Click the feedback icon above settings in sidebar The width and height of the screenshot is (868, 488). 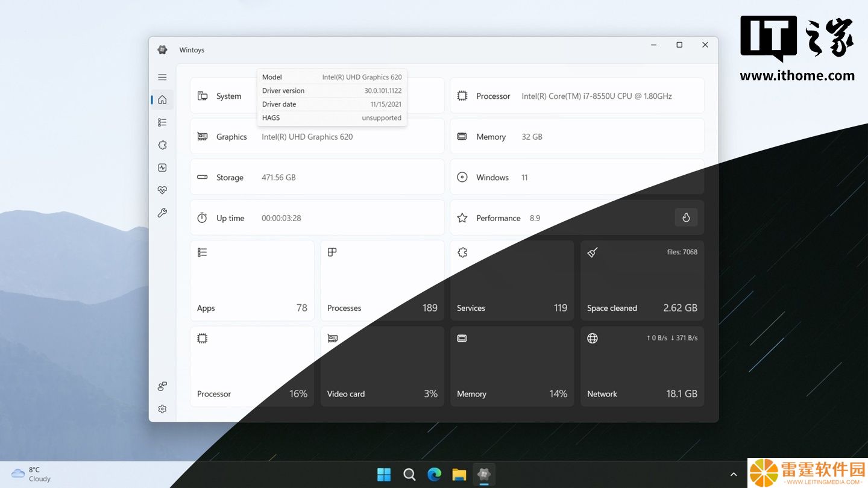[162, 386]
